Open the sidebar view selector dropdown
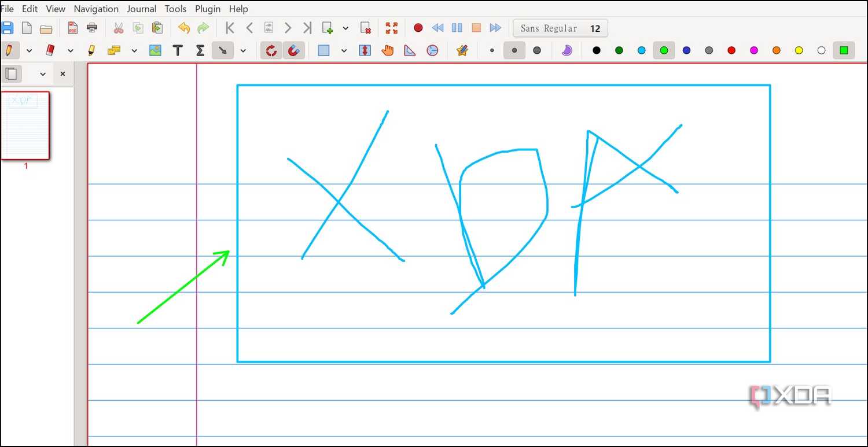Viewport: 868px width, 447px height. (x=42, y=74)
